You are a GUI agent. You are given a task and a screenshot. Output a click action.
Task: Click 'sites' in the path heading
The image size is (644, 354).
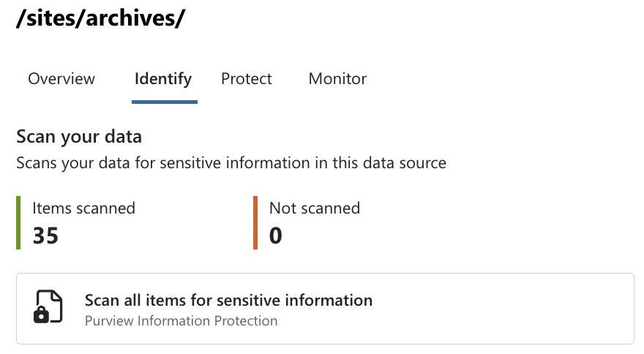(x=51, y=19)
